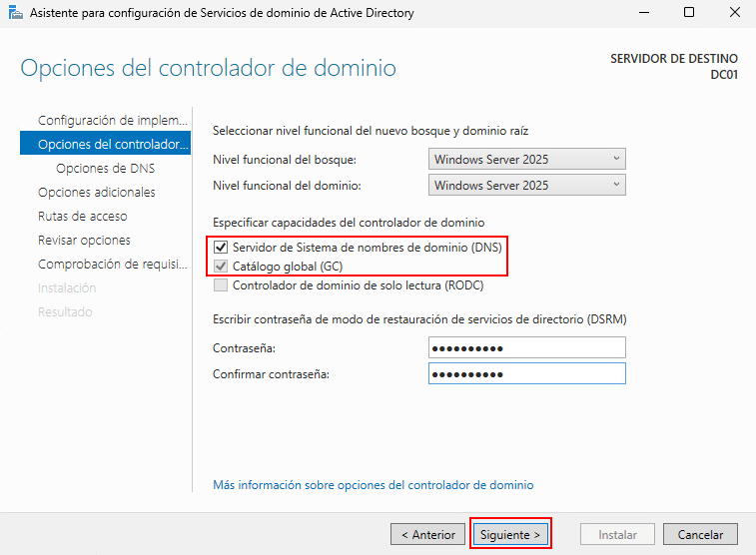Navigate to Rutas de acceso step
This screenshot has height=555, width=756.
(82, 217)
